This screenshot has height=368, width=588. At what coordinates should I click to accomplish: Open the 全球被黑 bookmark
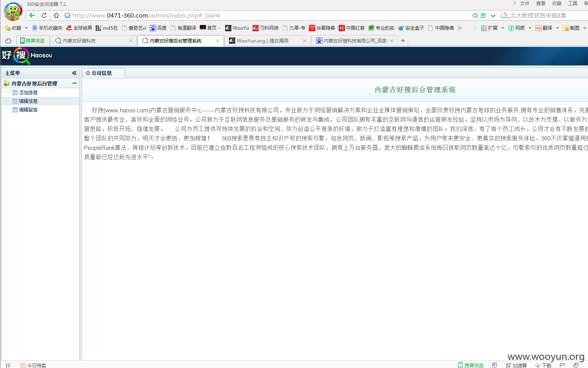[79, 28]
